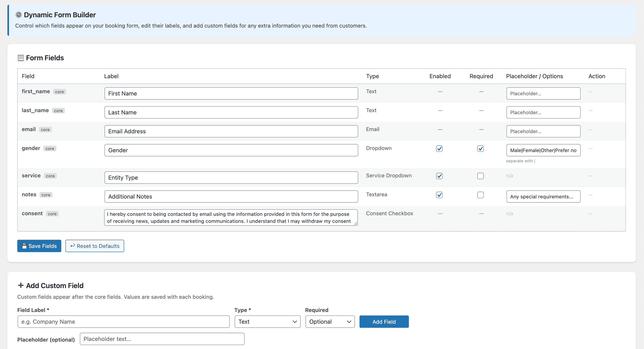Click the 'gender' field name

(31, 148)
